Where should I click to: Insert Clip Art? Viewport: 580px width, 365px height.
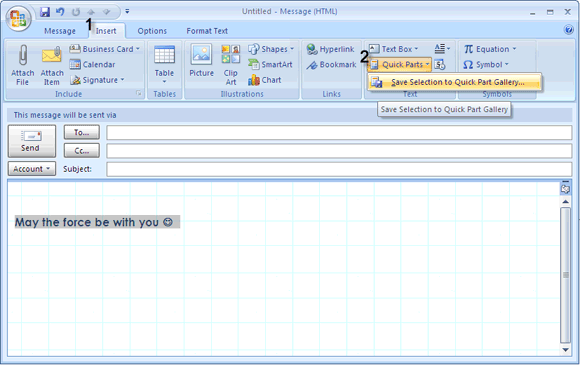click(230, 65)
